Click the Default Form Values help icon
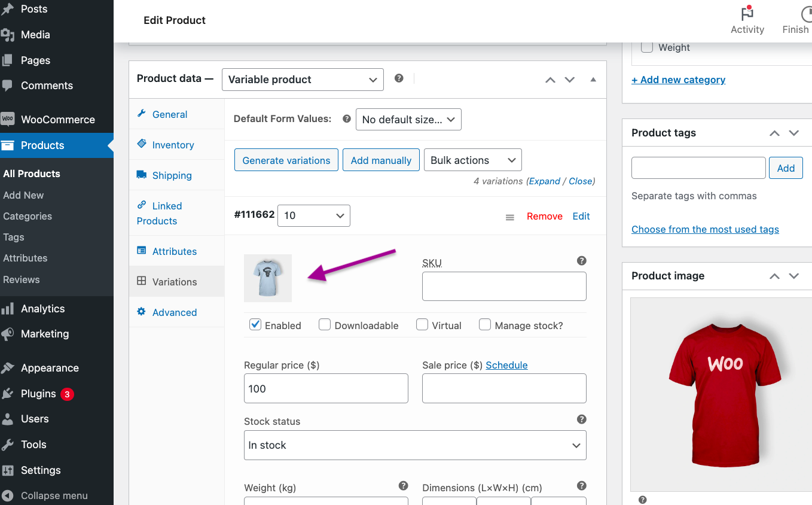812x505 pixels. (346, 118)
